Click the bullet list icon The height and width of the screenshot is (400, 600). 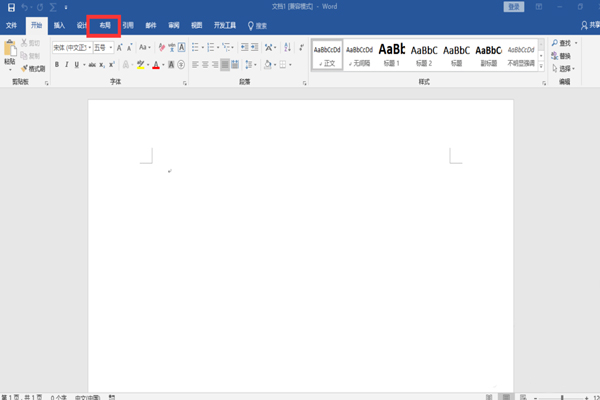196,47
